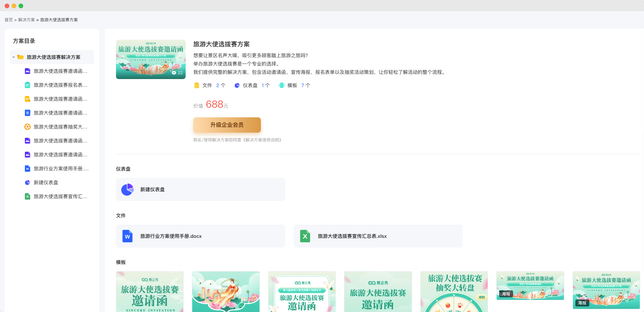Open the 抽奖大转盘 template thumbnail
Image resolution: width=644 pixels, height=312 pixels.
click(x=454, y=292)
